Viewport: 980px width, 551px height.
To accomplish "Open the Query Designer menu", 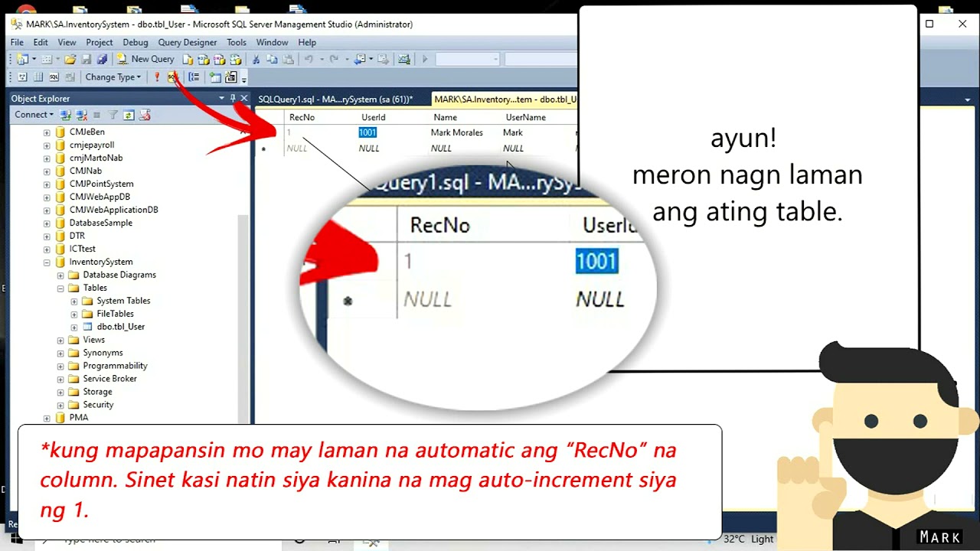I will click(188, 42).
